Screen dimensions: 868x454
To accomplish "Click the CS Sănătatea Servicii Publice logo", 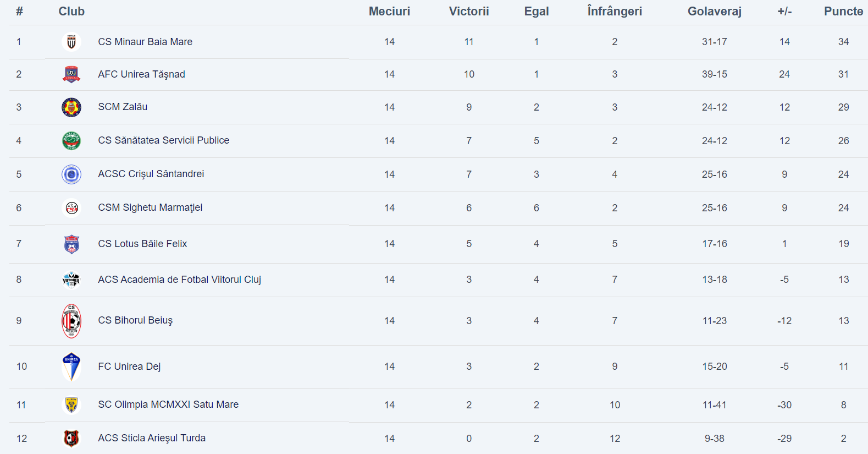I will (x=71, y=141).
